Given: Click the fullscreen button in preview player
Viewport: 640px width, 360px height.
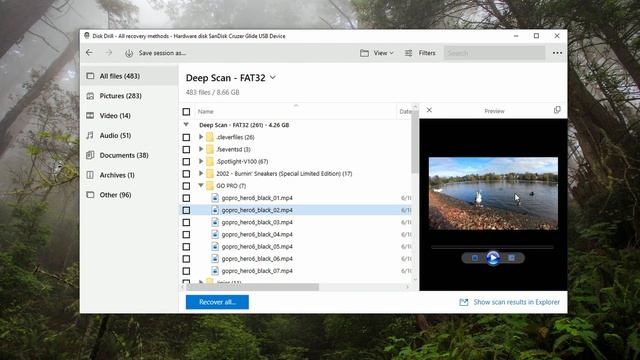Looking at the screenshot, I should 511,258.
